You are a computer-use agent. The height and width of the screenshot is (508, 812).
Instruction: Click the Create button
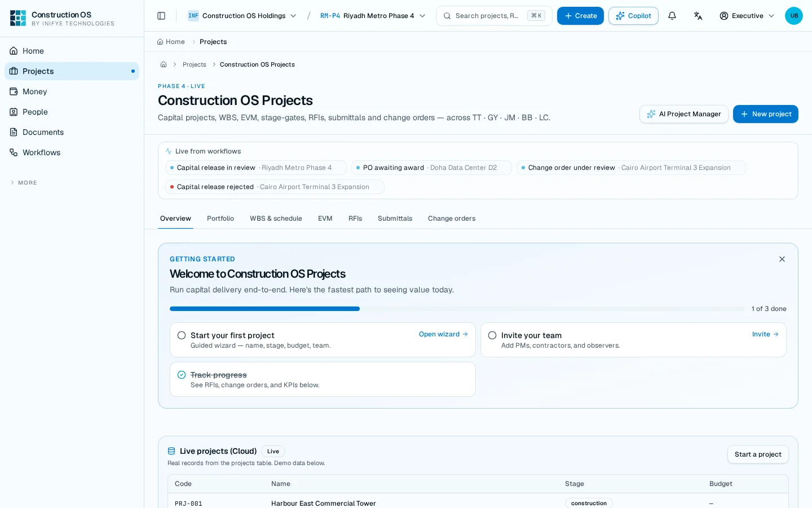[580, 16]
